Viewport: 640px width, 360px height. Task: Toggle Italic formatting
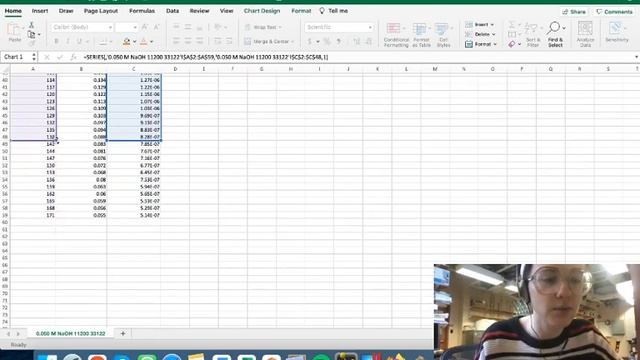coord(68,41)
